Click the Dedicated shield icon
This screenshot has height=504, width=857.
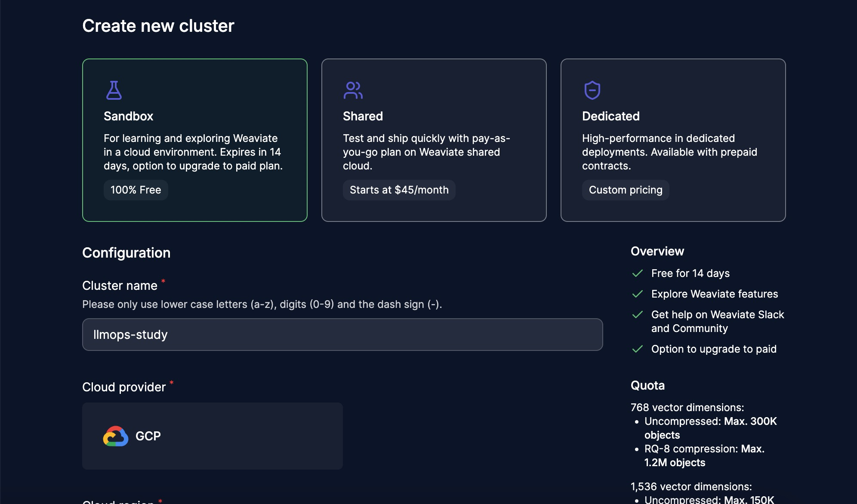pos(592,90)
